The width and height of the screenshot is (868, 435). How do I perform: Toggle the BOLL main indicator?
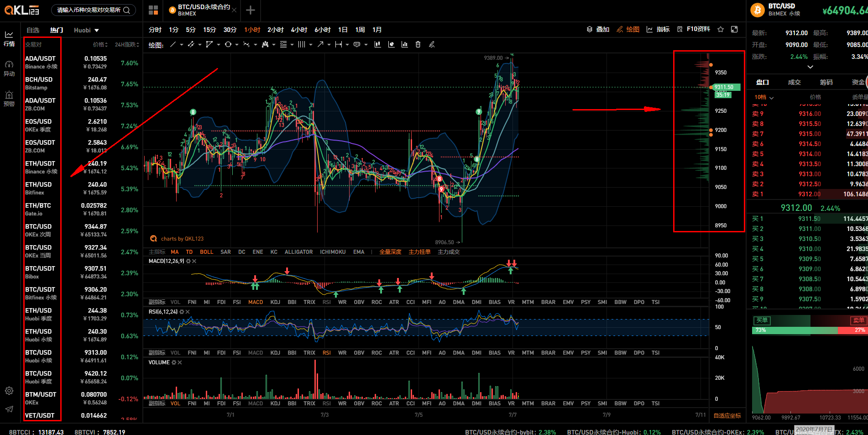[x=207, y=252]
